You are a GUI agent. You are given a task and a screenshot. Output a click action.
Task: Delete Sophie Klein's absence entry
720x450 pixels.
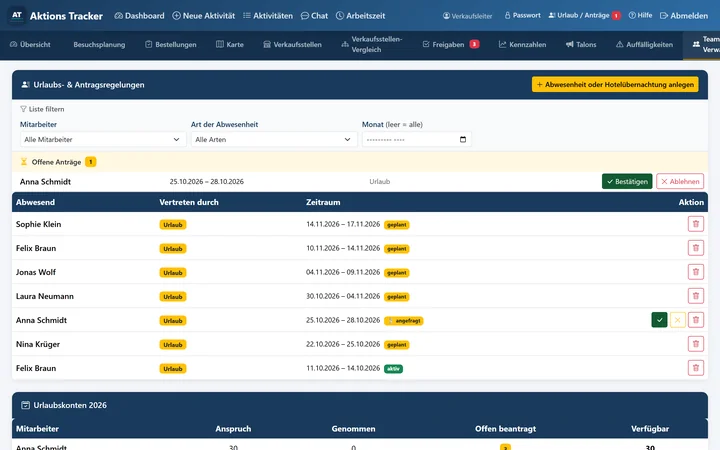point(696,224)
